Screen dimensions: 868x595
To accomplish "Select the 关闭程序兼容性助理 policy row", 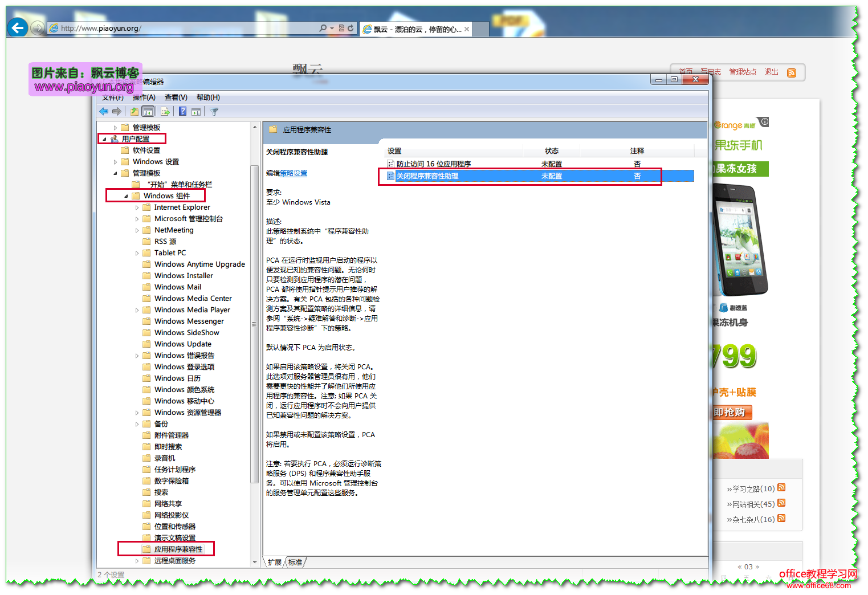I will click(427, 176).
